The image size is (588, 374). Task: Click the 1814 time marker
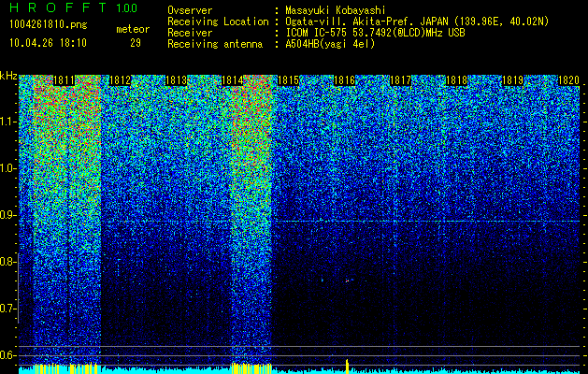(x=233, y=80)
